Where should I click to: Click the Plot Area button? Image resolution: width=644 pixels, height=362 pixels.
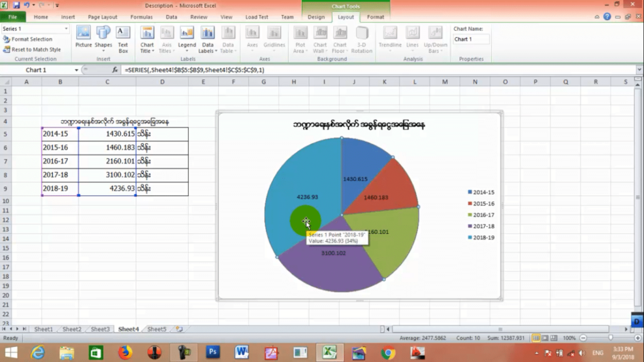300,40
